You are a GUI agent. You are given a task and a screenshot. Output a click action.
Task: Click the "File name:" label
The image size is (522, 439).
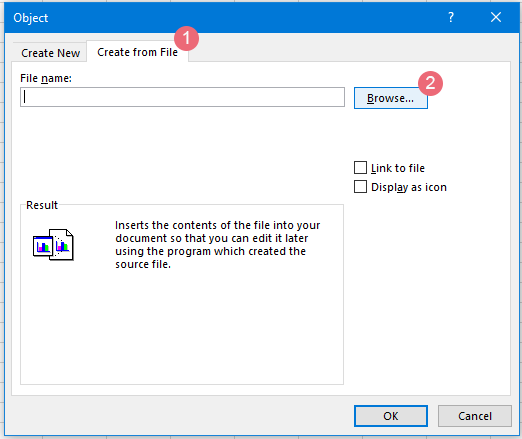point(46,78)
